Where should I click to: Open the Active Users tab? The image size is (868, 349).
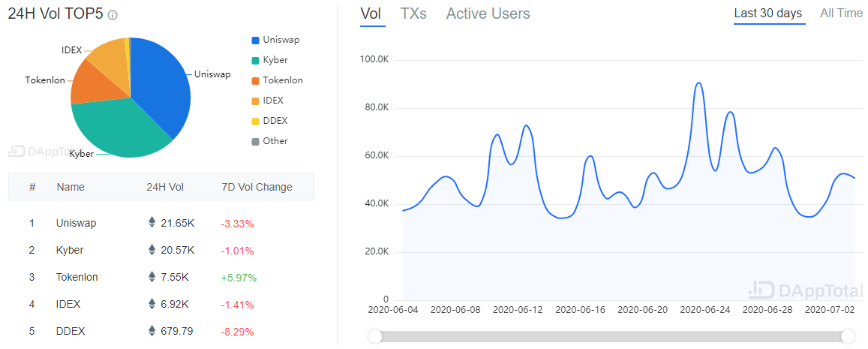488,14
